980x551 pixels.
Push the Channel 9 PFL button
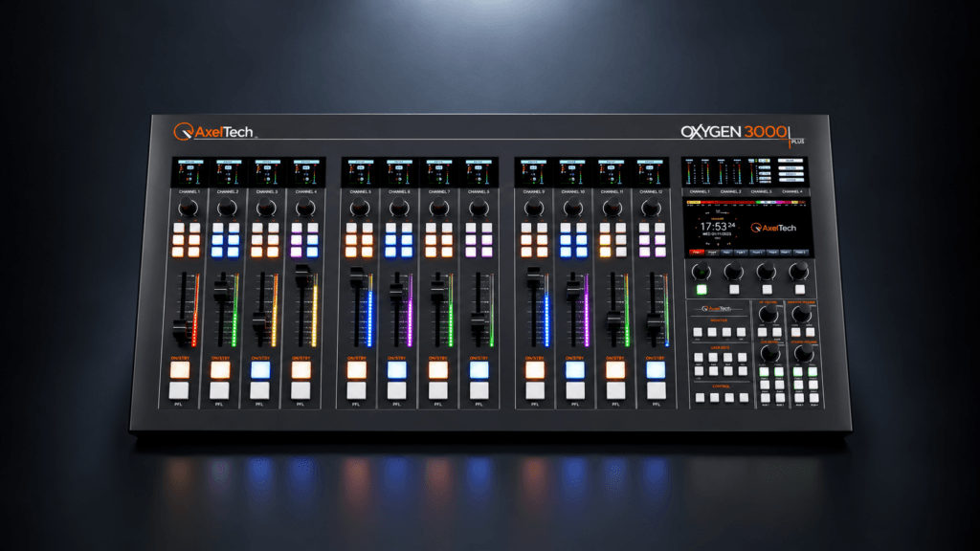tap(535, 390)
